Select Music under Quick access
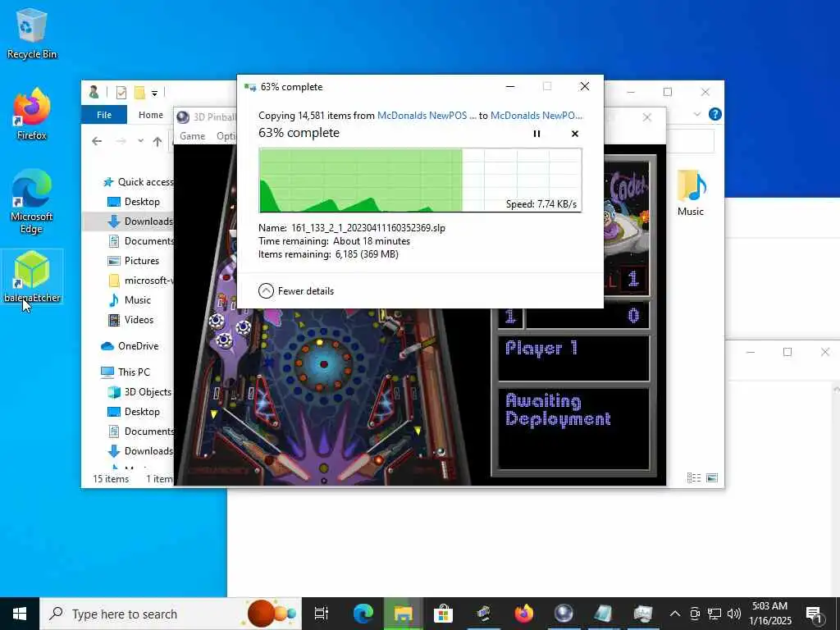This screenshot has height=630, width=840. coord(130,300)
